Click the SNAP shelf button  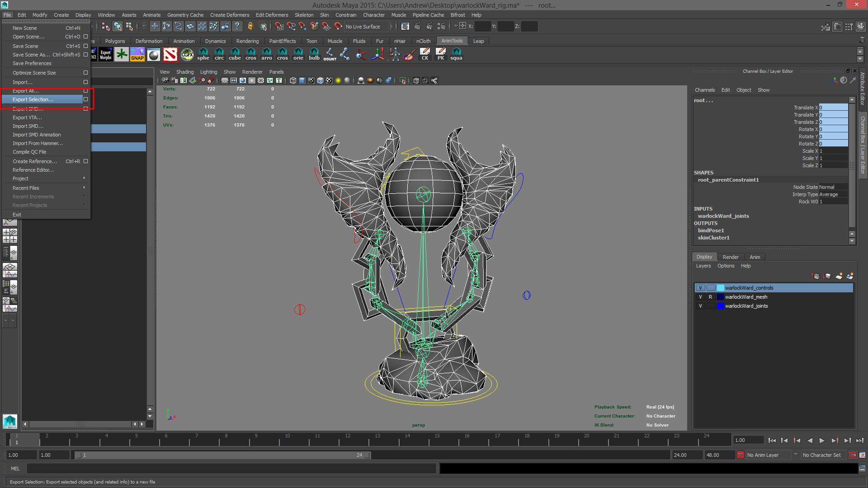click(137, 55)
